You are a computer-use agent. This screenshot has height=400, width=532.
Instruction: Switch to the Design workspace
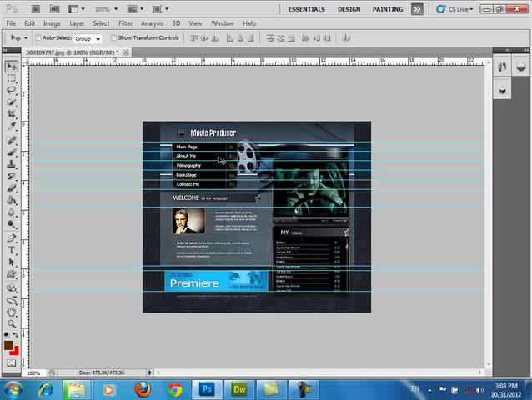[349, 9]
